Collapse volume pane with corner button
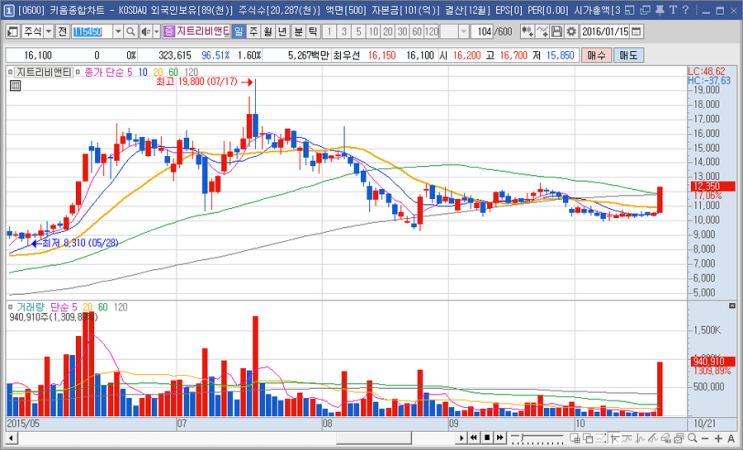Screen dimensions: 743x450 click(732, 306)
